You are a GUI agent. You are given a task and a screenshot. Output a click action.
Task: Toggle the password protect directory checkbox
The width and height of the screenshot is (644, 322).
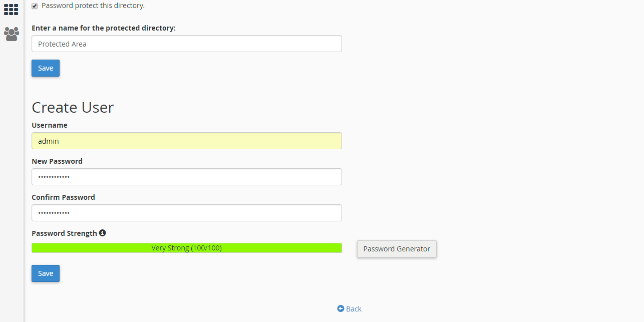(35, 6)
